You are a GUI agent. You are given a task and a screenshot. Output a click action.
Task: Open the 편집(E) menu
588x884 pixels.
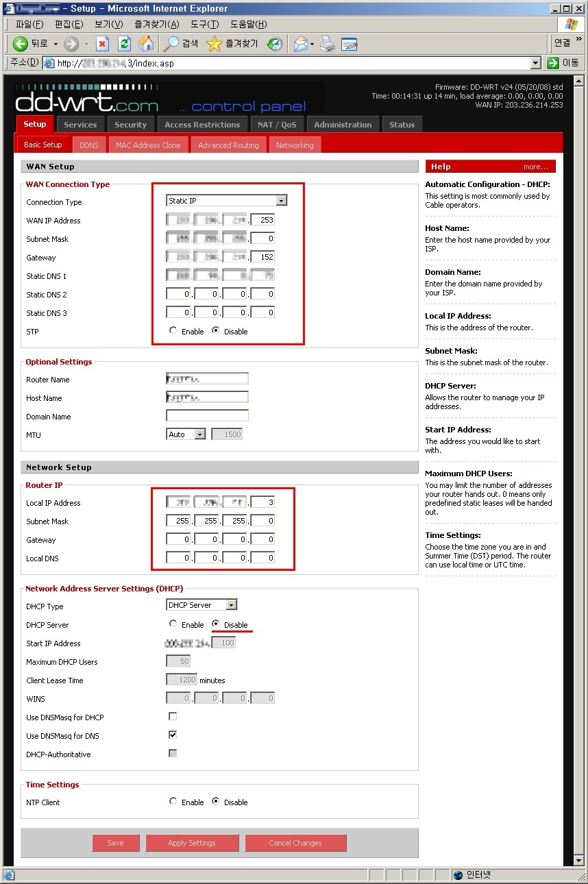(69, 25)
